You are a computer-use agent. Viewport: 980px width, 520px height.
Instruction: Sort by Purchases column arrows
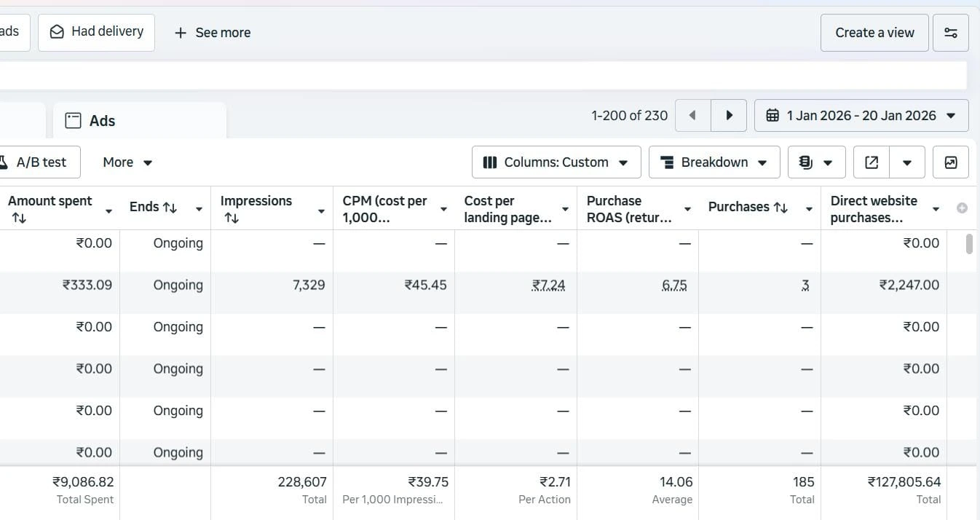(781, 208)
